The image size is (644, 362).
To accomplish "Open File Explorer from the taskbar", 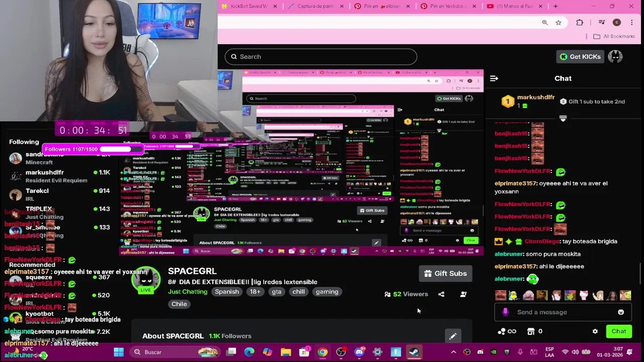I will tap(286, 352).
